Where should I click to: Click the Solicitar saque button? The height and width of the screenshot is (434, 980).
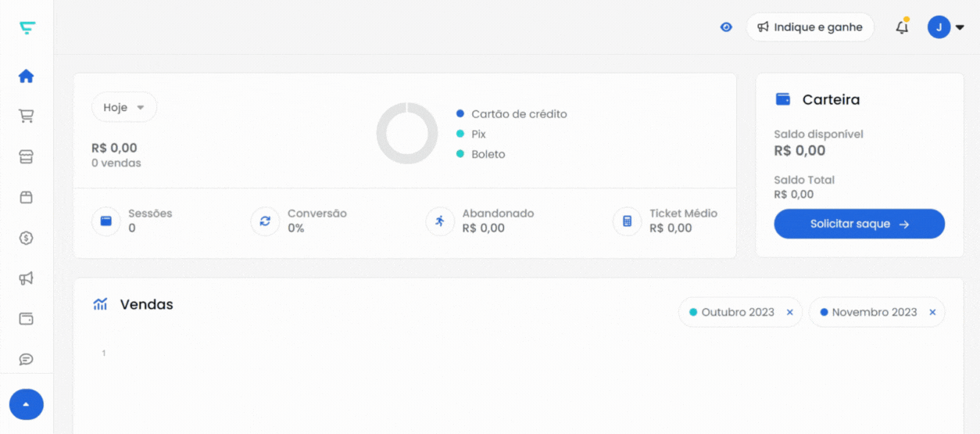pyautogui.click(x=859, y=224)
